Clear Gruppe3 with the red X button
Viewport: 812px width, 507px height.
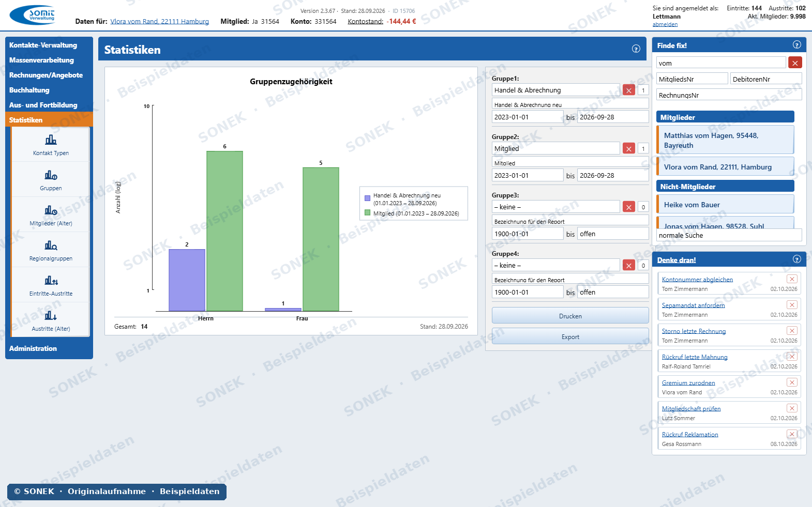(629, 207)
